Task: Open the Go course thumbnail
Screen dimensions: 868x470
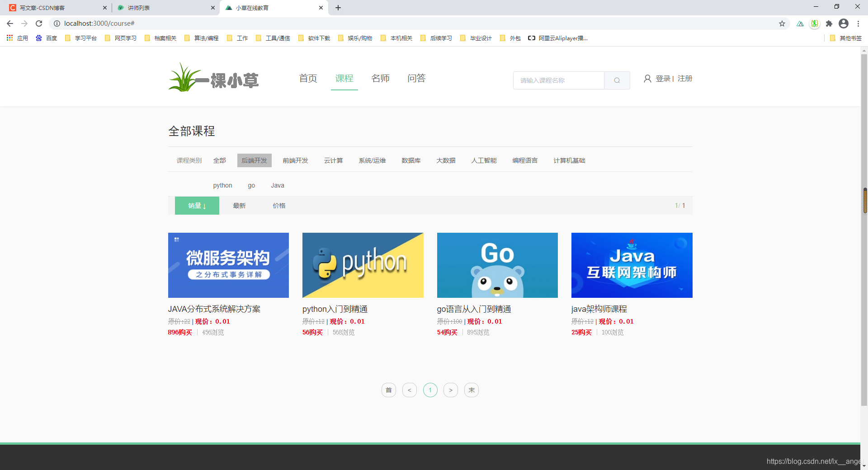Action: [x=497, y=265]
